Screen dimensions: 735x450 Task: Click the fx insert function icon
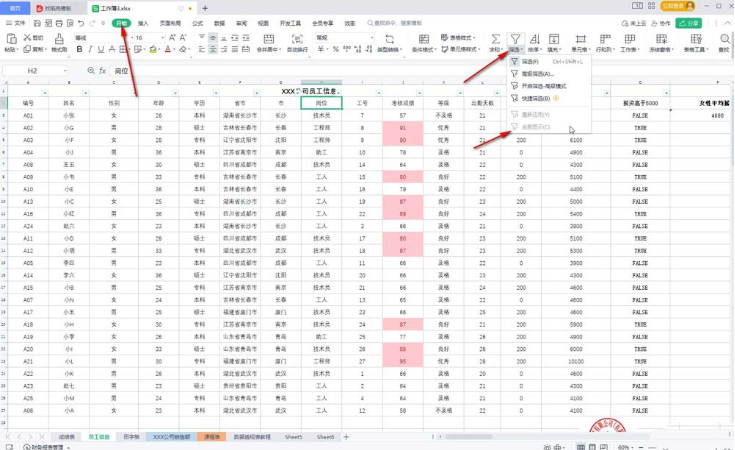tap(102, 72)
